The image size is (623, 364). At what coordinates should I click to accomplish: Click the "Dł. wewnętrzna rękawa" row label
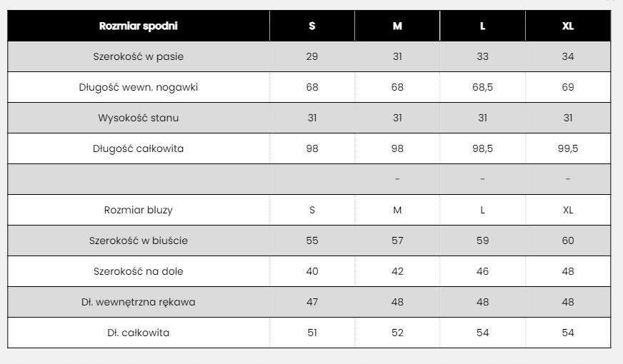(139, 303)
